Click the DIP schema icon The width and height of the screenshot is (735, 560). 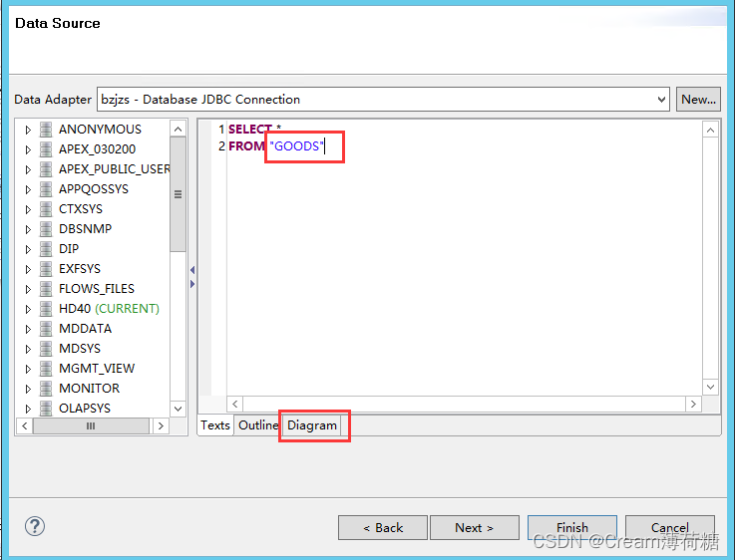tap(46, 249)
